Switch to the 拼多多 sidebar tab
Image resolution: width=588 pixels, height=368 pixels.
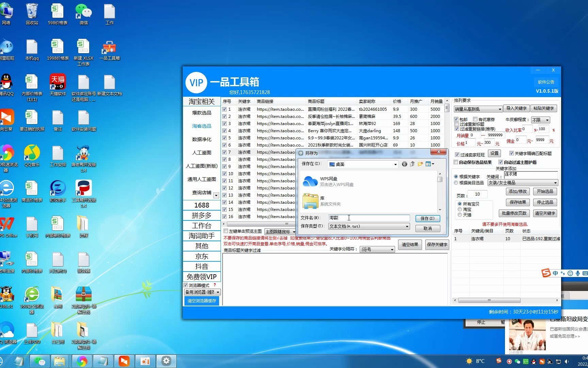click(x=201, y=215)
